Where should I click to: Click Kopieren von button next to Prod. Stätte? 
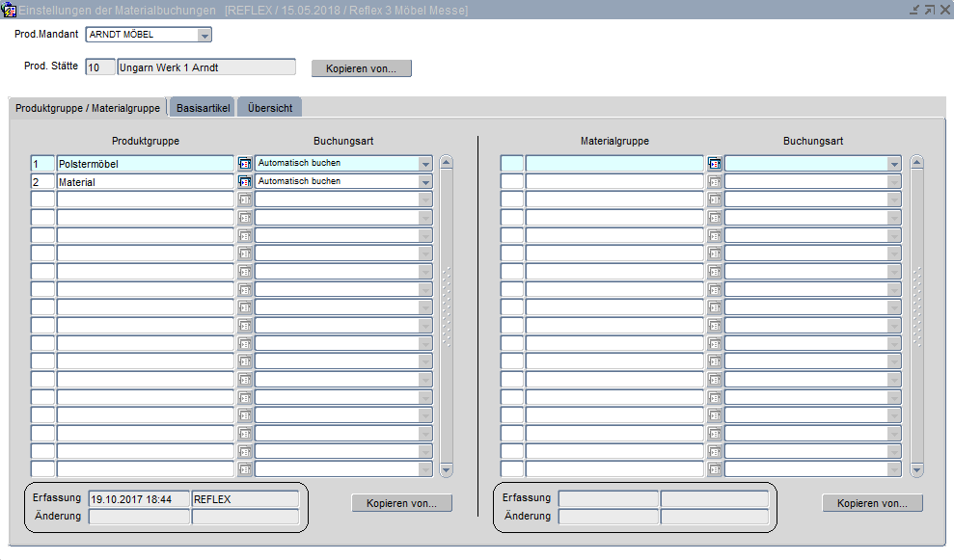coord(361,68)
